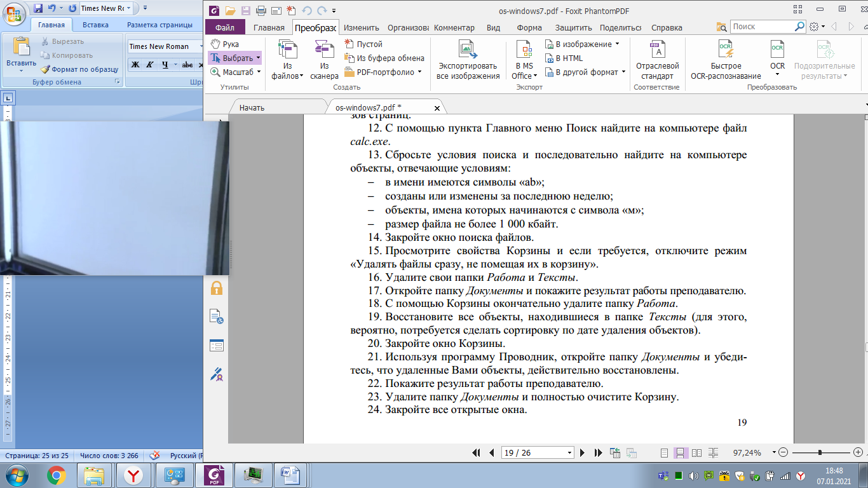Select facing pages view mode
This screenshot has height=488, width=868.
[x=697, y=453]
